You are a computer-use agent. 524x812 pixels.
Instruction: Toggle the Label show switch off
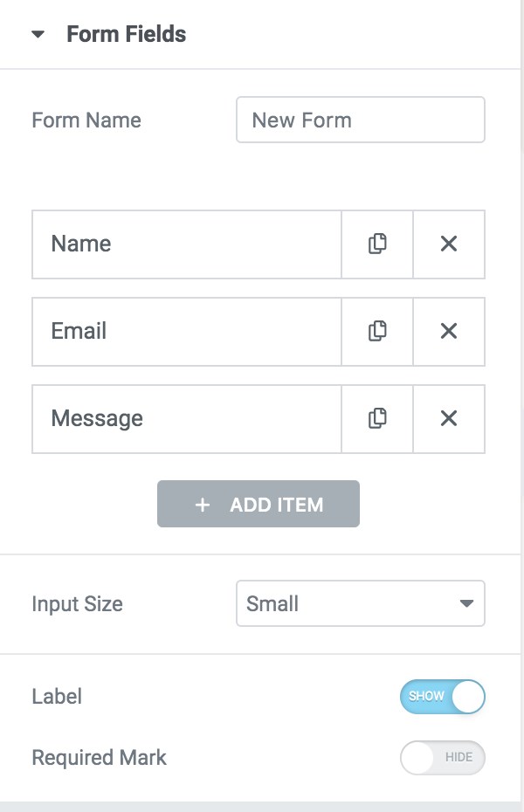coord(442,697)
